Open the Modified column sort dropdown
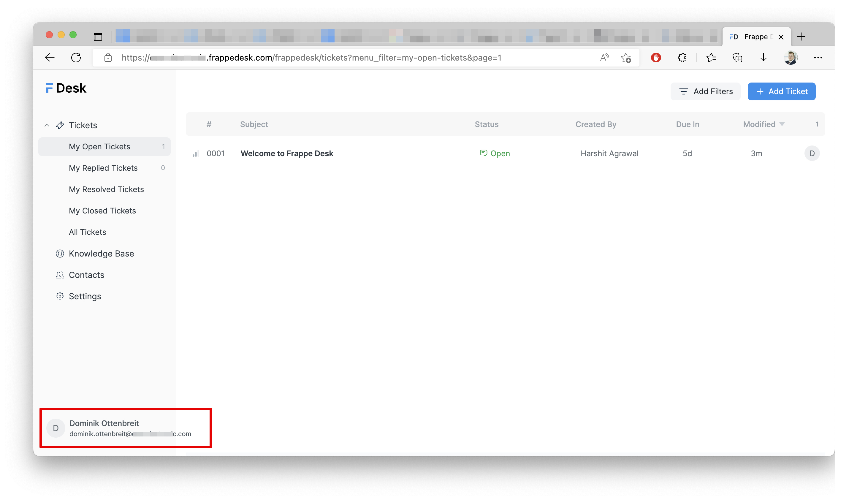Screen dimensions: 868x500 pyautogui.click(x=782, y=124)
